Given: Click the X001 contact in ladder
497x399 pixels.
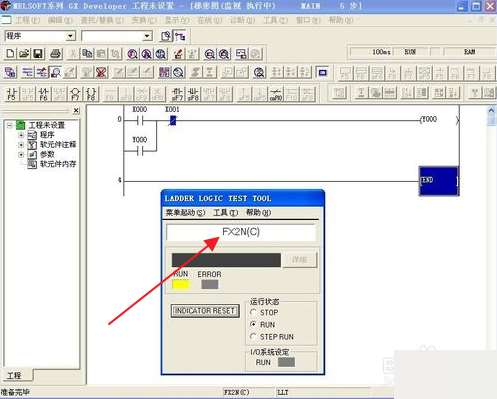Looking at the screenshot, I should coord(173,120).
